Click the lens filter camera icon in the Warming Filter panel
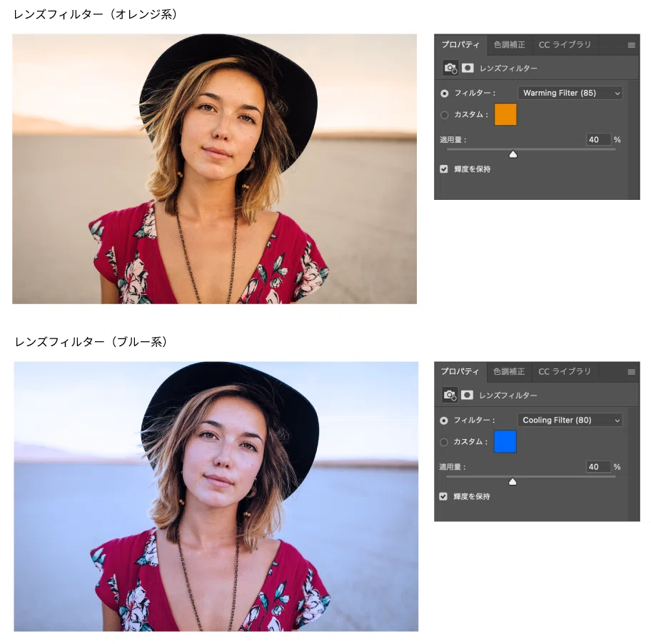The height and width of the screenshot is (644, 651). click(450, 68)
